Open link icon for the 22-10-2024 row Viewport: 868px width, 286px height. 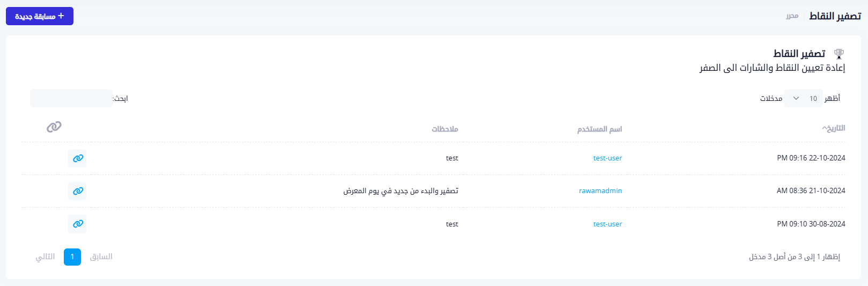point(78,158)
